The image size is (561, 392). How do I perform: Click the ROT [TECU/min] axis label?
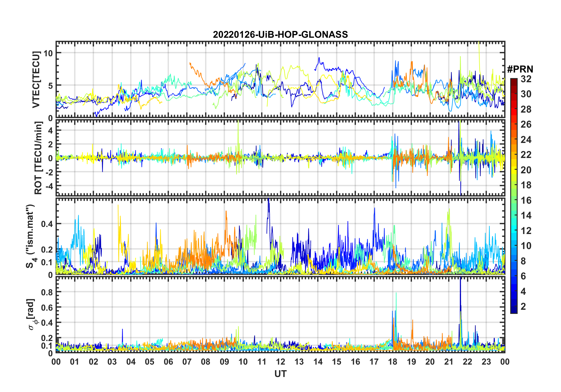[38, 158]
